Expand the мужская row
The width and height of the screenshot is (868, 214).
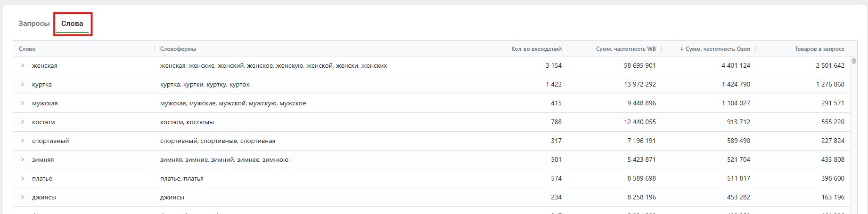(22, 103)
